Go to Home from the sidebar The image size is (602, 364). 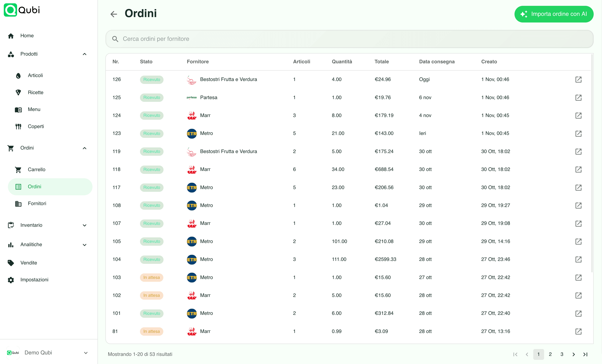tap(27, 35)
